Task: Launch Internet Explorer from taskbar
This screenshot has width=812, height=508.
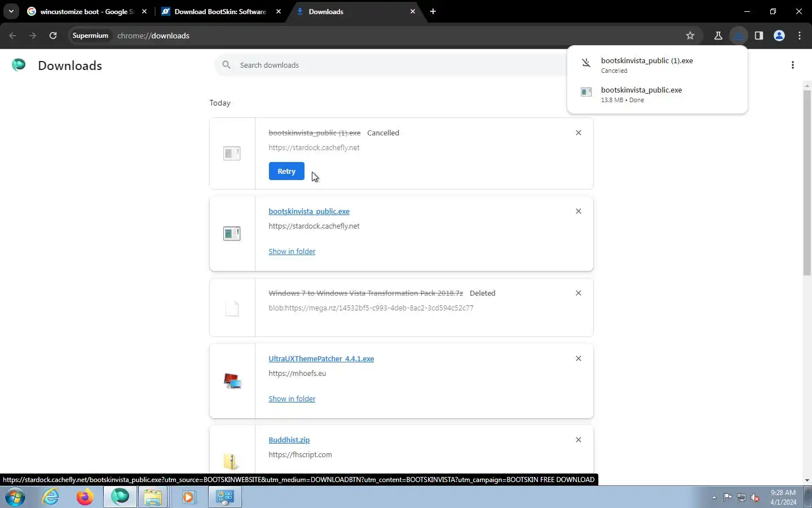Action: tap(51, 497)
